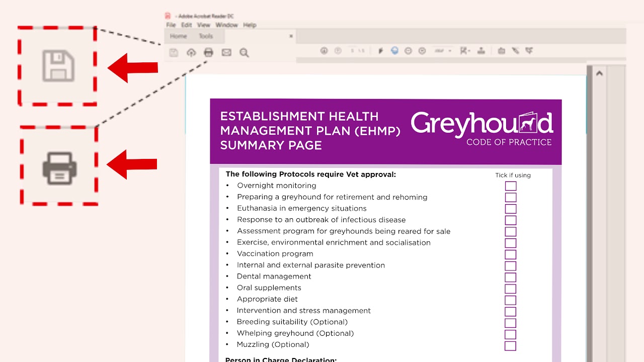Screen dimensions: 644x362
Task: Open the View menu
Action: click(x=204, y=25)
